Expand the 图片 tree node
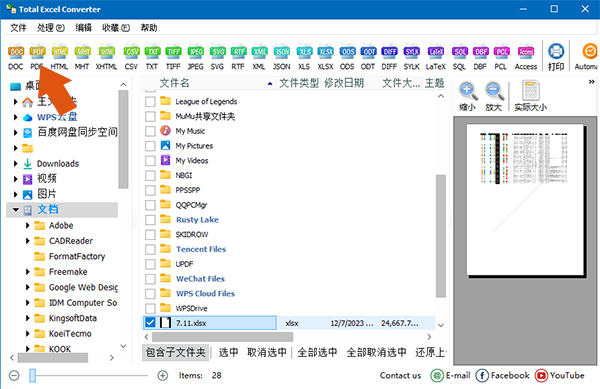Screen dimensions: 600x389 (x=16, y=194)
